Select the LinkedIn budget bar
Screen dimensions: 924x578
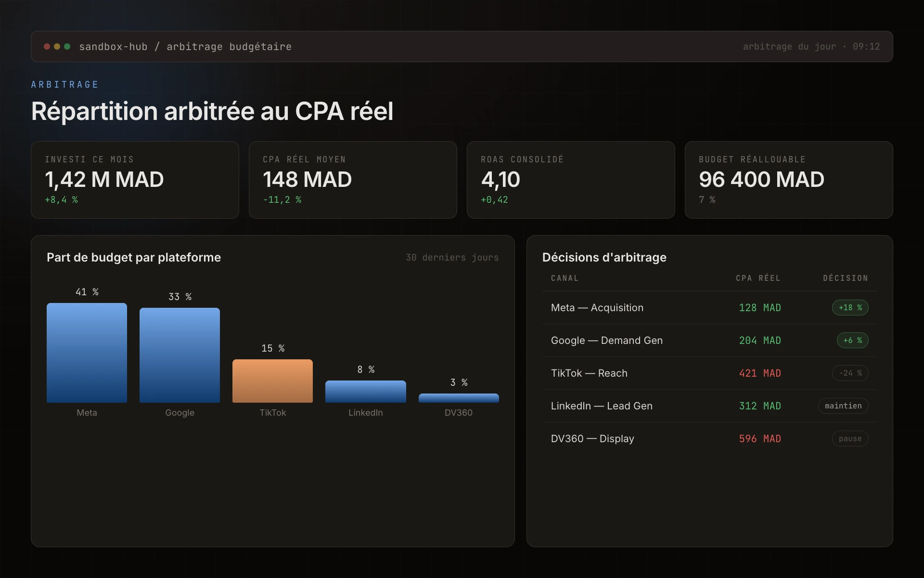coord(366,392)
